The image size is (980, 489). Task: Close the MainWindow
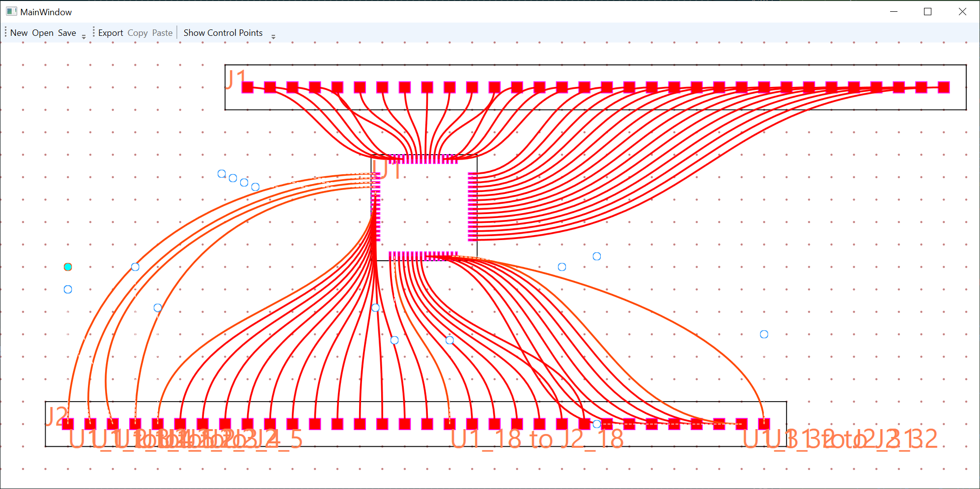[x=962, y=11]
